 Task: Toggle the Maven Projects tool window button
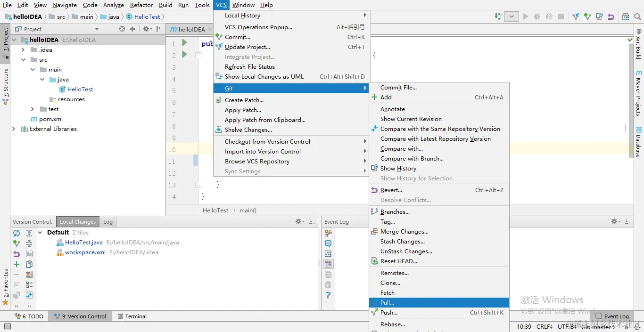639,93
